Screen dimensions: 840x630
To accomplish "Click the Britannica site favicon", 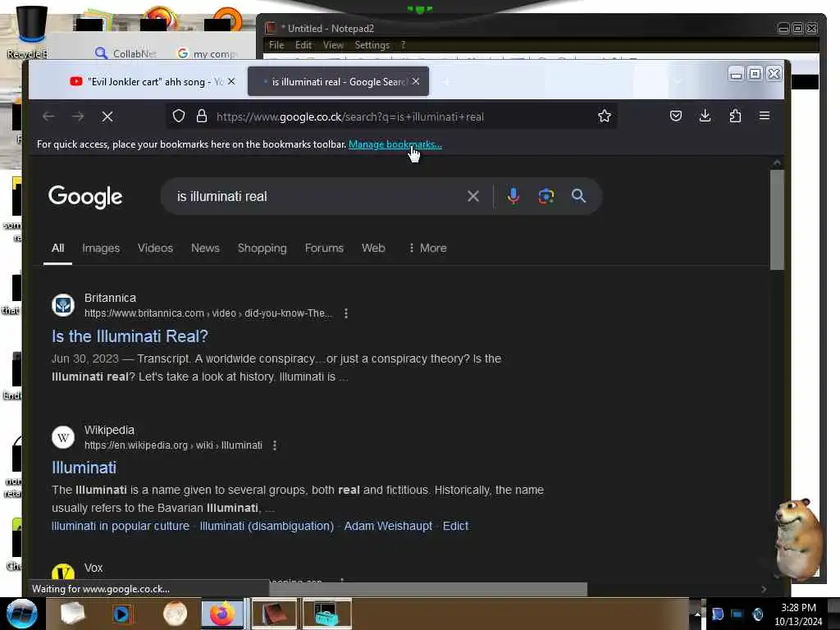I will click(x=63, y=305).
